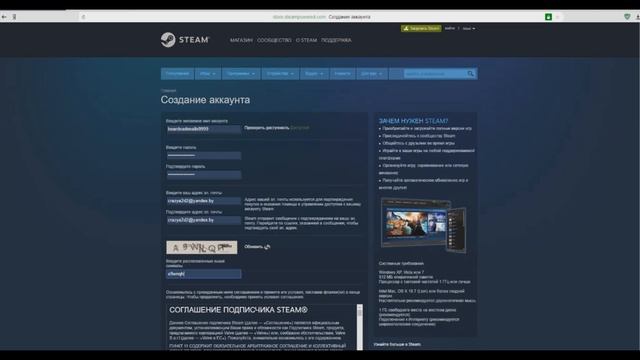Open ПОДДЕРЖКА in the Steam header
Screen dimensions: 640x360
coord(336,40)
